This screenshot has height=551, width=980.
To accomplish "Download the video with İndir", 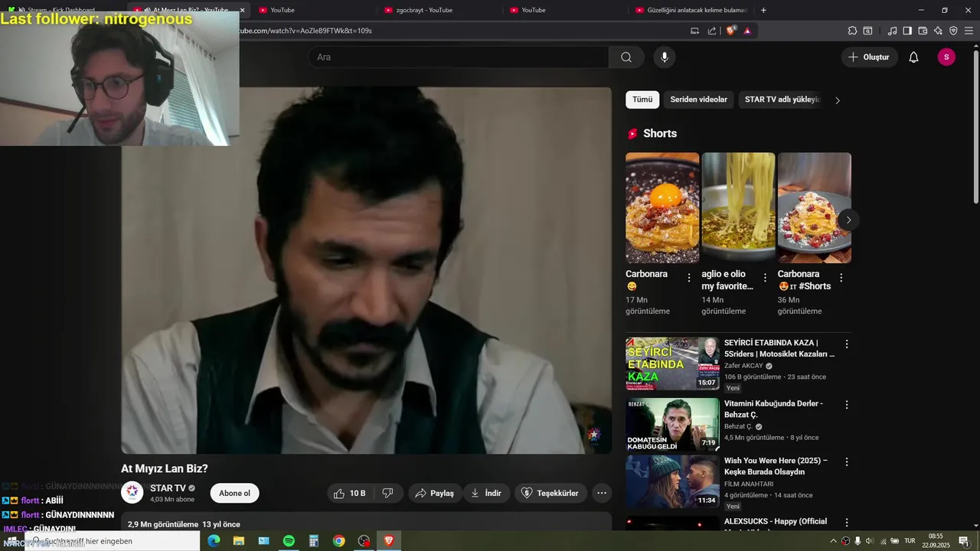I will pyautogui.click(x=486, y=494).
